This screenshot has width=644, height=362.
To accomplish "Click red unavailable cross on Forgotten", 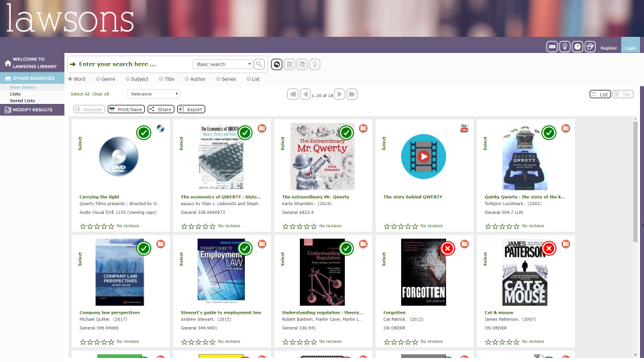I will point(447,248).
